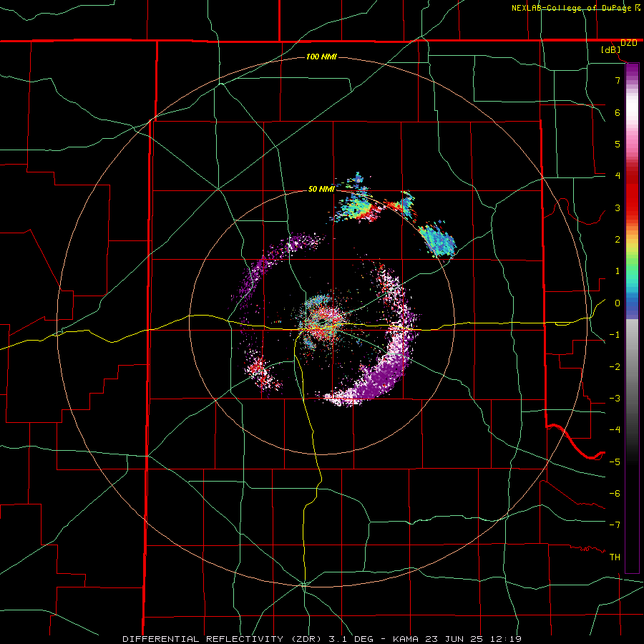The height and width of the screenshot is (644, 644).
Task: Pick the "-5" tick label on the scale
Action: click(615, 462)
